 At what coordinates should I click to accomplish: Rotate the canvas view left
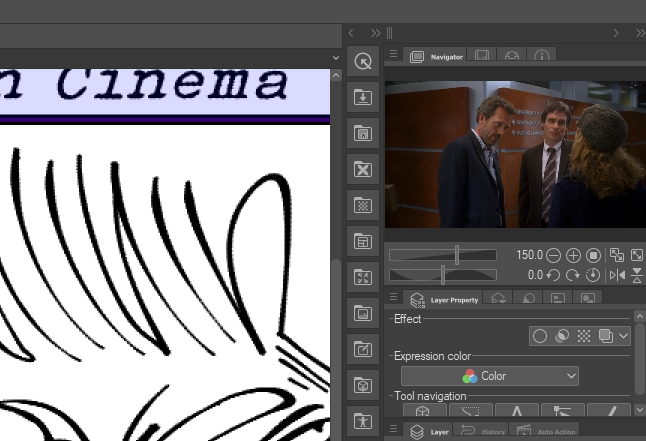tap(554, 275)
